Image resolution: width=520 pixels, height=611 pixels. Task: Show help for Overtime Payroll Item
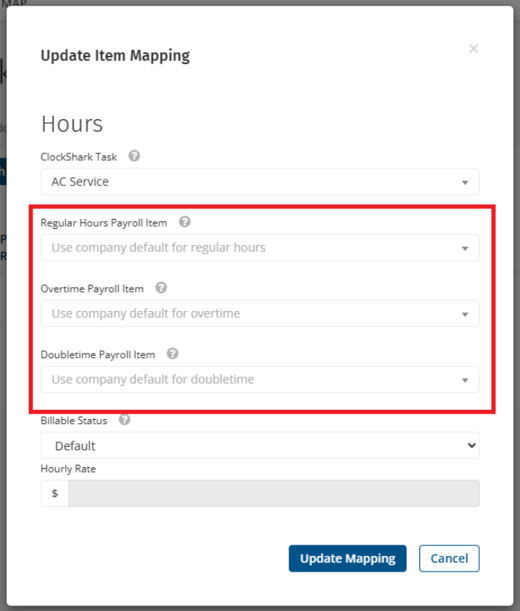(161, 288)
